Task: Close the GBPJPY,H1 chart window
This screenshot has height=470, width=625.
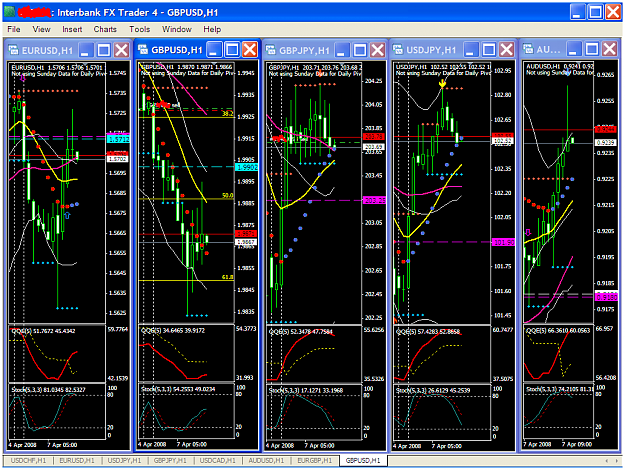Action: pyautogui.click(x=377, y=50)
